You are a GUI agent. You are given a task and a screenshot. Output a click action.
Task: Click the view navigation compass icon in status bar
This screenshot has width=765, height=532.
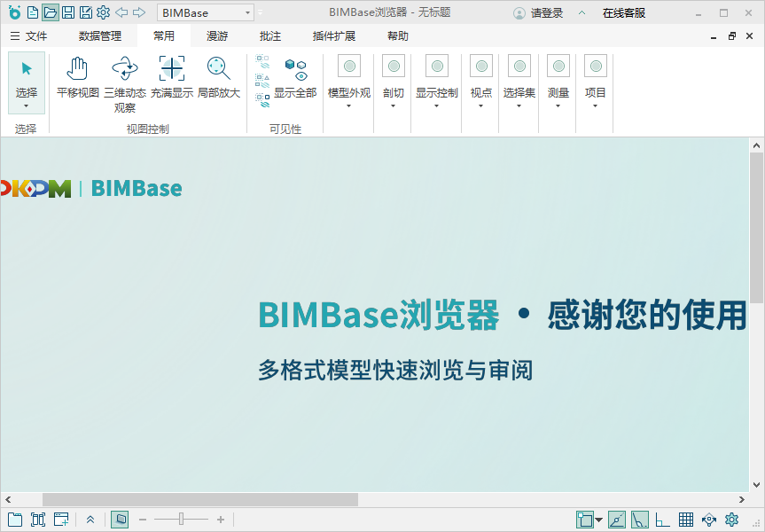tap(709, 520)
